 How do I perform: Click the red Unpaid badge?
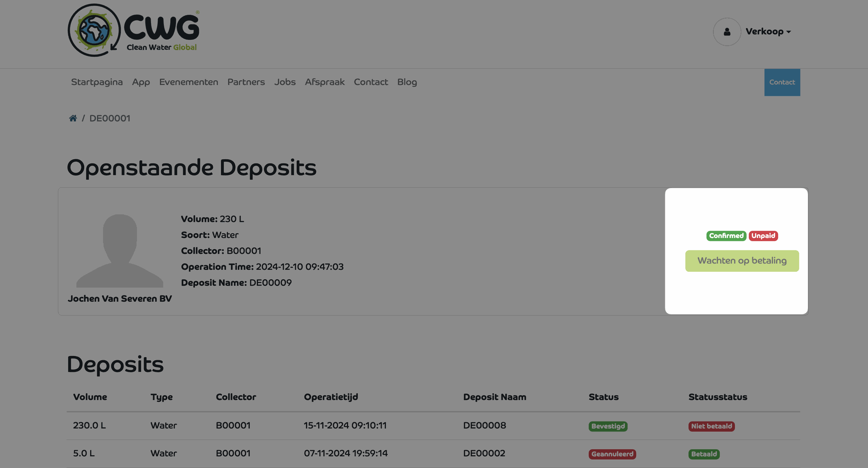click(763, 236)
